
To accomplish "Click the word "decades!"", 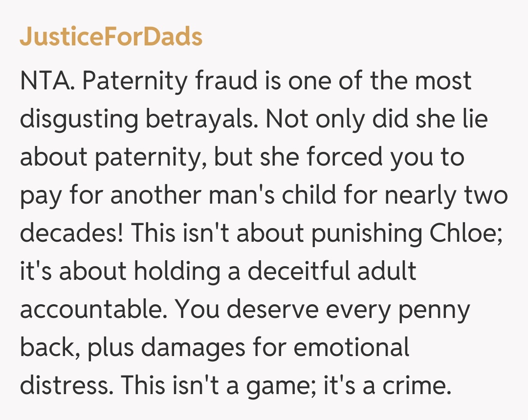I will [71, 233].
